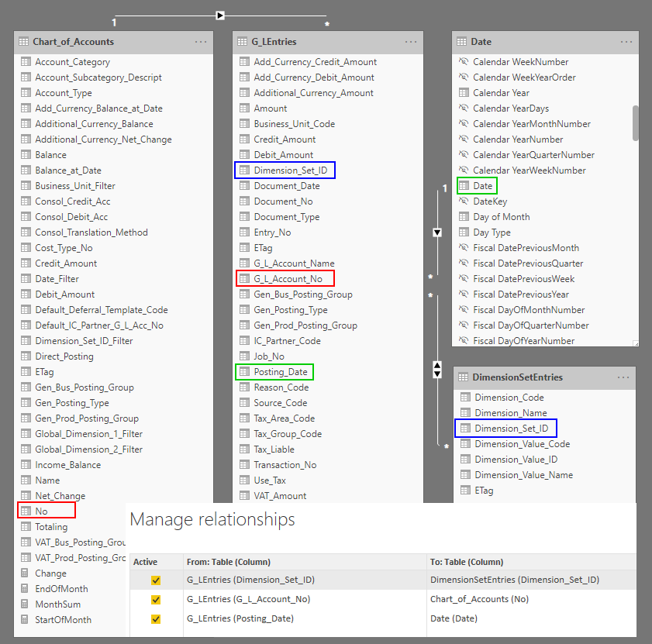The image size is (652, 644).
Task: Uncheck Active for the Dimension_Set_ID relationship
Action: 156,580
